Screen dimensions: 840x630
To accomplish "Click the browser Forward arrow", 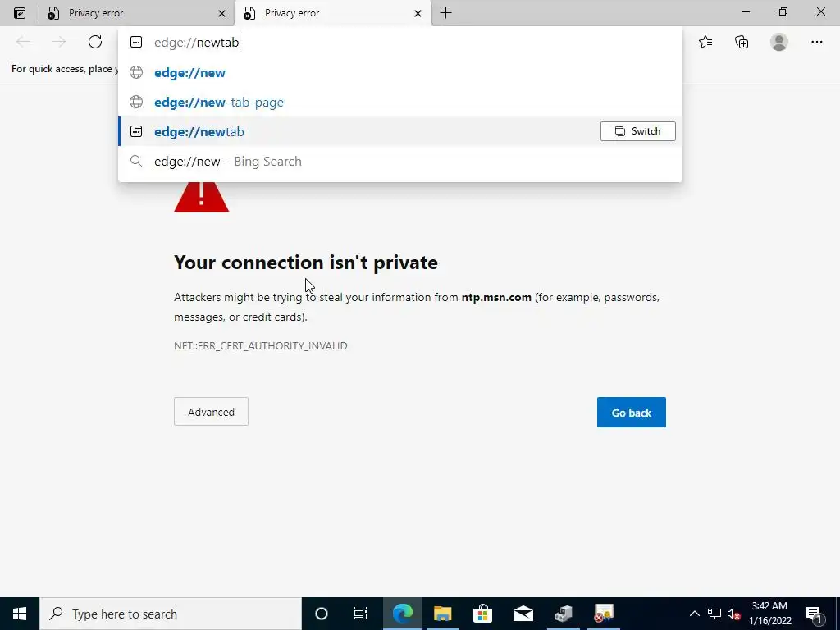I will [x=59, y=42].
